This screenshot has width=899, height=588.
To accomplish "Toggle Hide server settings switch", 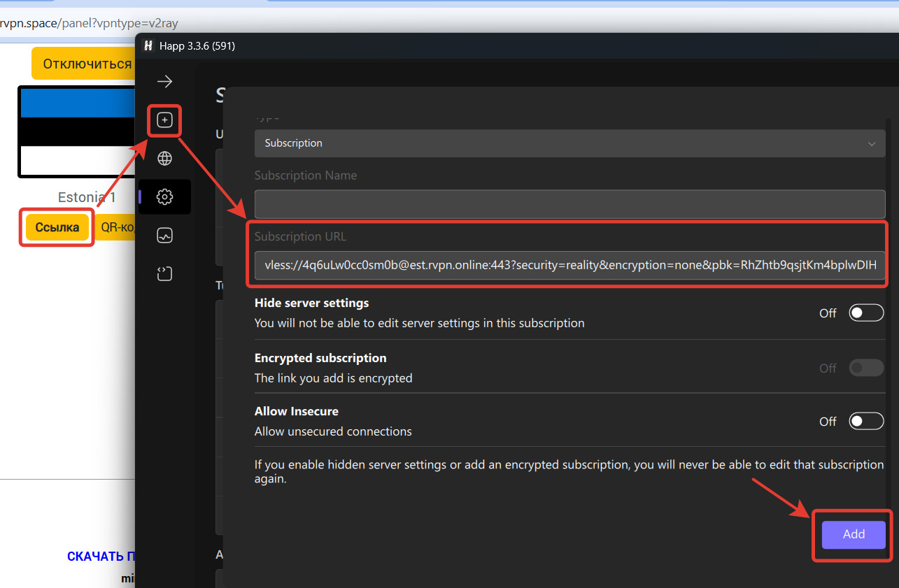I will coord(866,313).
